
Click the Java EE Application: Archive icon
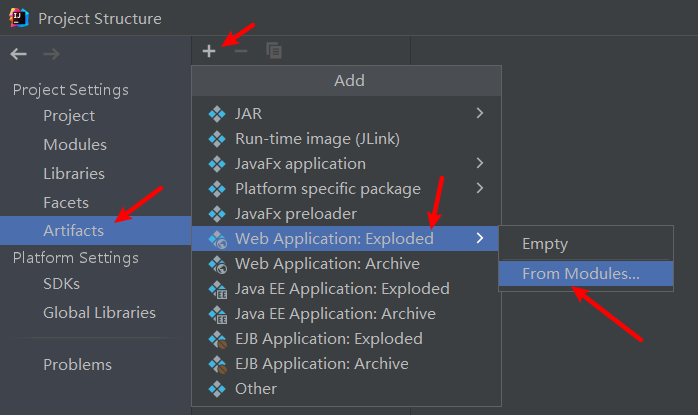tap(217, 314)
